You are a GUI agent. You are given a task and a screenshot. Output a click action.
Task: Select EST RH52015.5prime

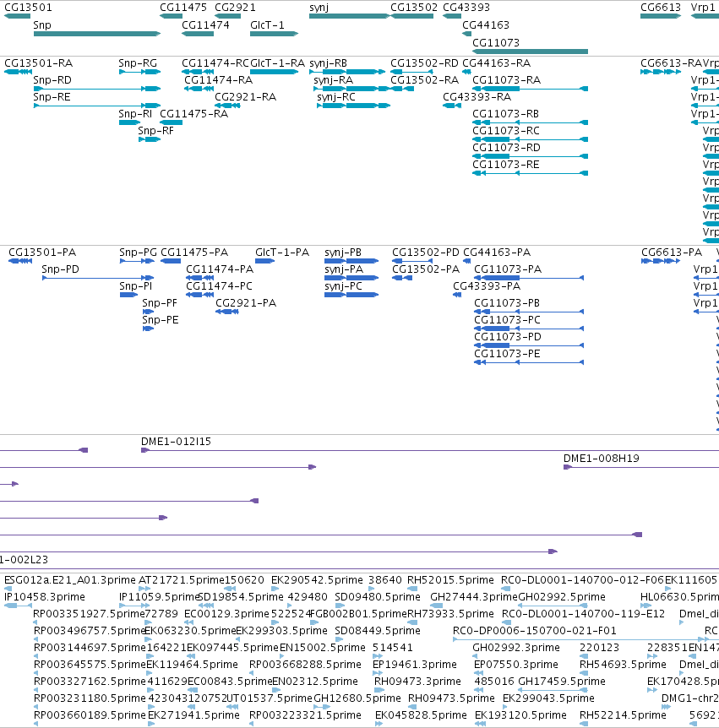pos(412,589)
